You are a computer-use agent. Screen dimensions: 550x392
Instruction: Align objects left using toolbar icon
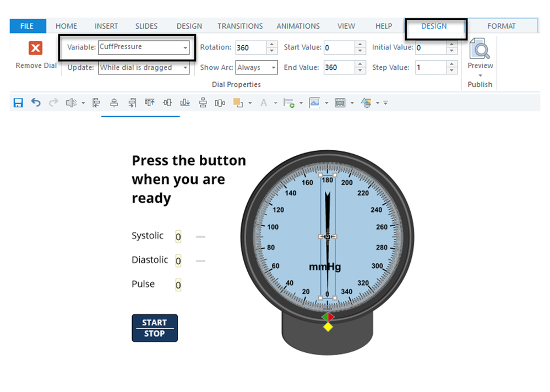coord(96,103)
